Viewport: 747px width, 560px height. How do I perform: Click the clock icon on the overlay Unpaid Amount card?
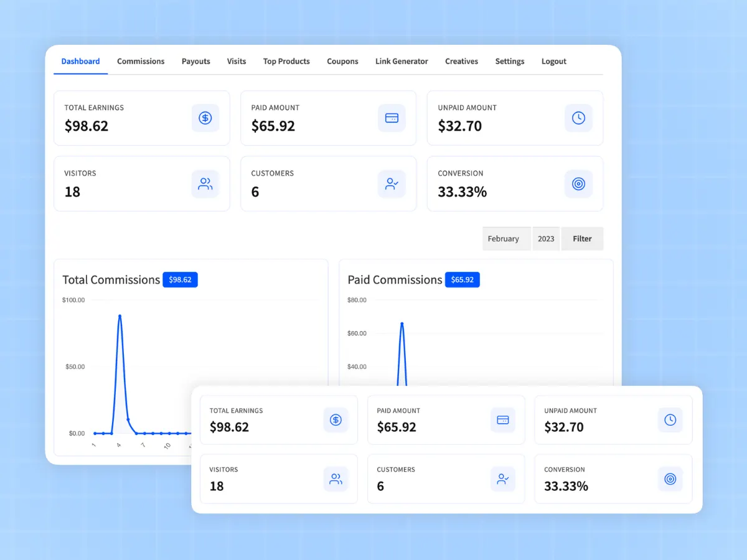pos(670,420)
